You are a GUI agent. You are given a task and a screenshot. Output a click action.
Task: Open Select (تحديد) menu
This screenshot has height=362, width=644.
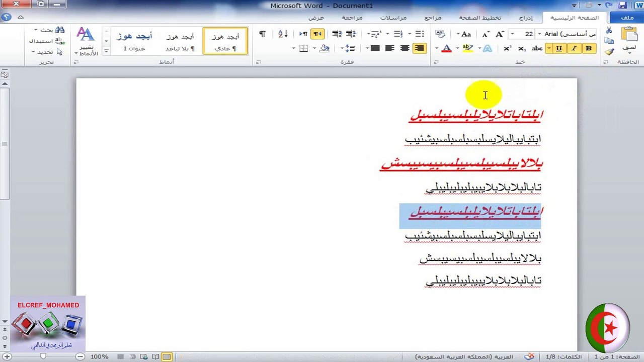47,52
